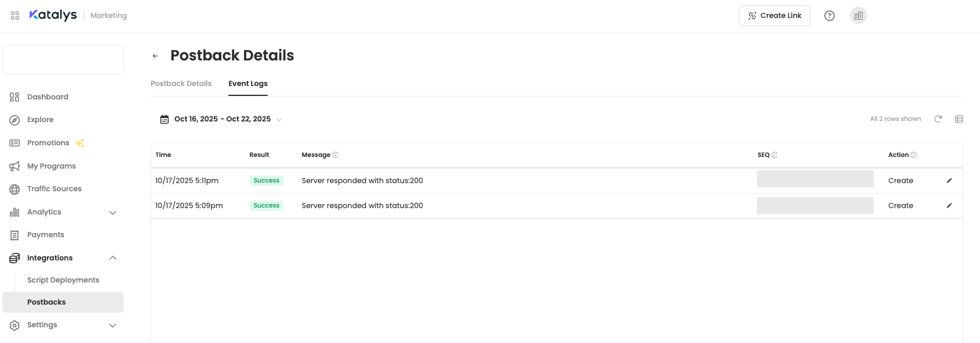Click the Success badge on the first row
The height and width of the screenshot is (343, 980).
tap(266, 180)
